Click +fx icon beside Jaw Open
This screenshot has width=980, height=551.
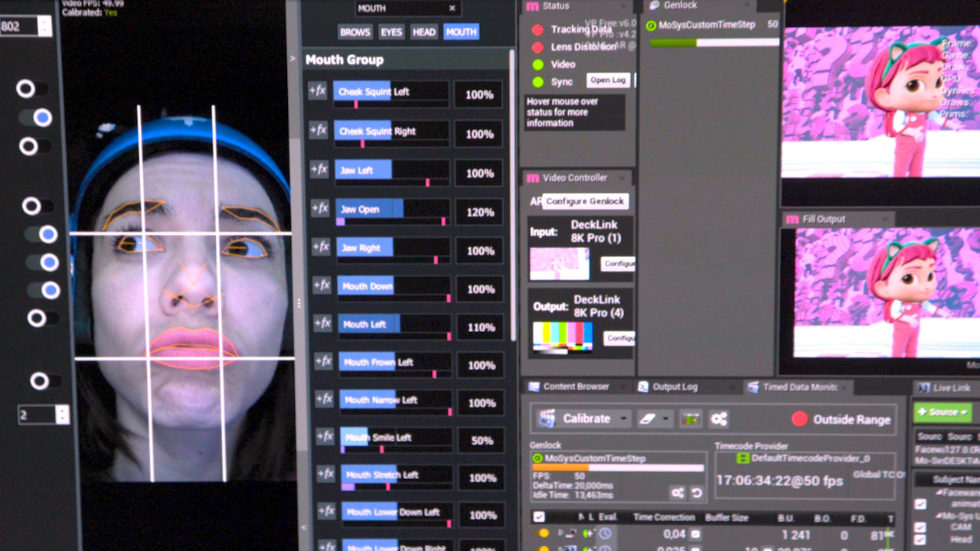320,208
